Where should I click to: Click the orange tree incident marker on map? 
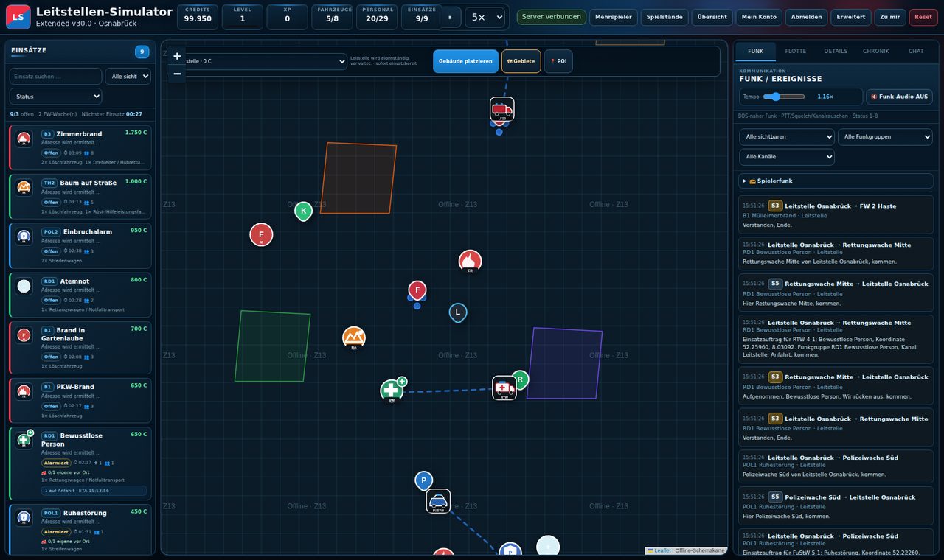coord(354,337)
